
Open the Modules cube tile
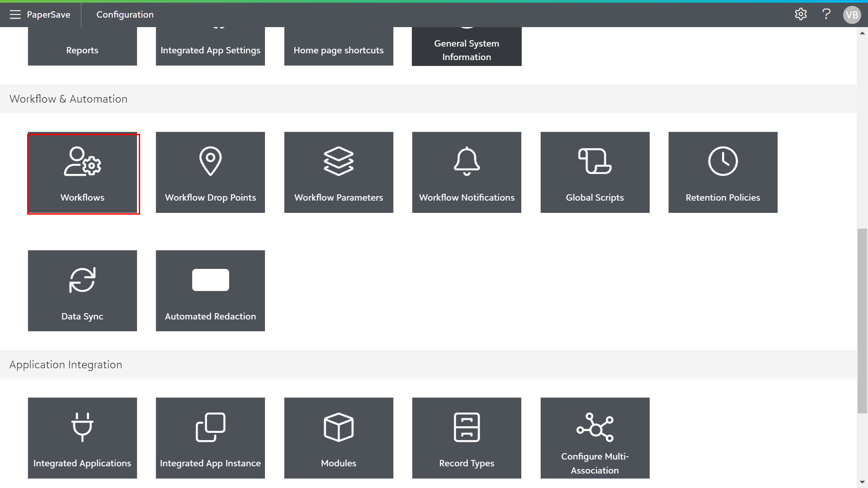338,438
